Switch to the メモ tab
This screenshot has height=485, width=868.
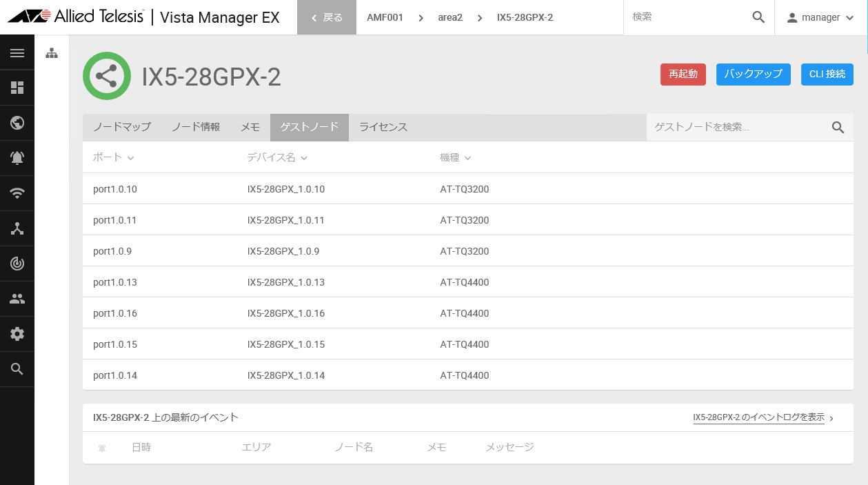pyautogui.click(x=250, y=127)
